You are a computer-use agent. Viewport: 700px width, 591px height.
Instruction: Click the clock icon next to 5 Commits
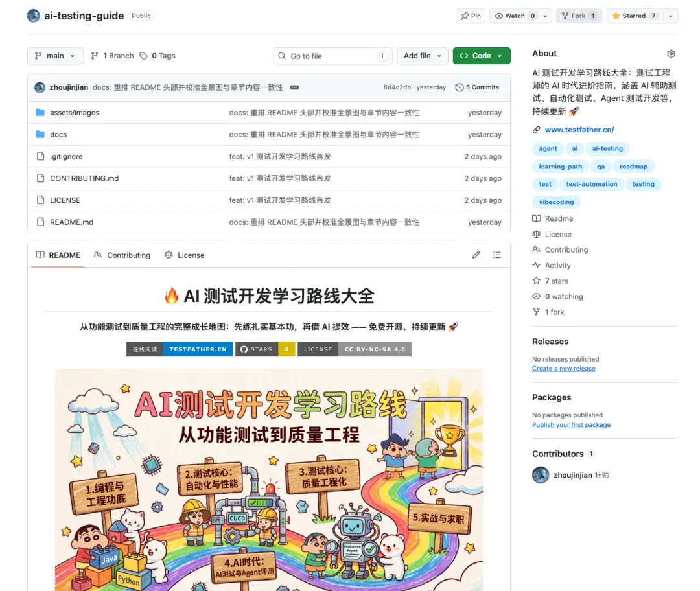pyautogui.click(x=459, y=87)
